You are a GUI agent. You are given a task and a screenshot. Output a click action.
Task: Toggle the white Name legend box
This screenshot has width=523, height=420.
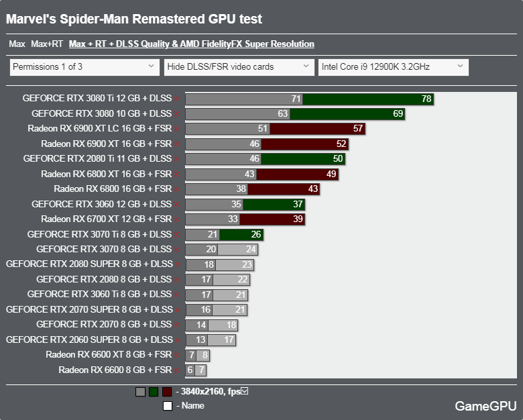[x=168, y=406]
